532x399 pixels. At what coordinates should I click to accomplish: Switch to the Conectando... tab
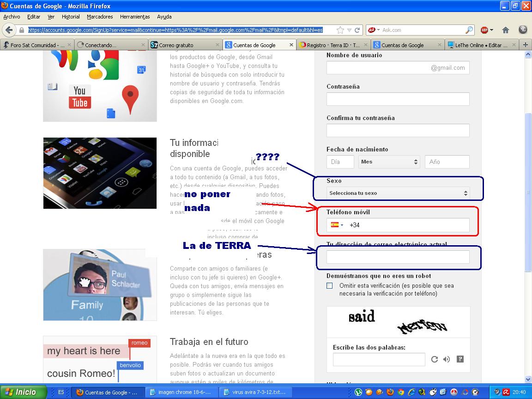111,45
